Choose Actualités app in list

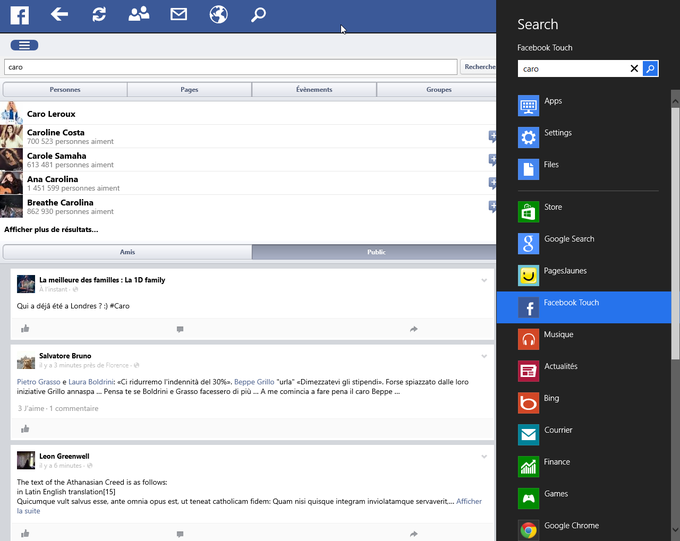click(x=584, y=371)
